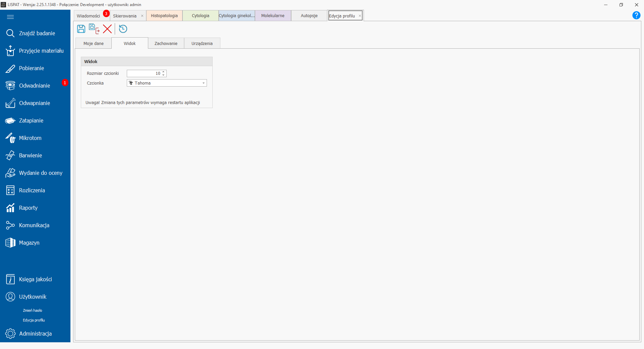Click the save and close icon
This screenshot has width=644, height=349.
tap(94, 29)
